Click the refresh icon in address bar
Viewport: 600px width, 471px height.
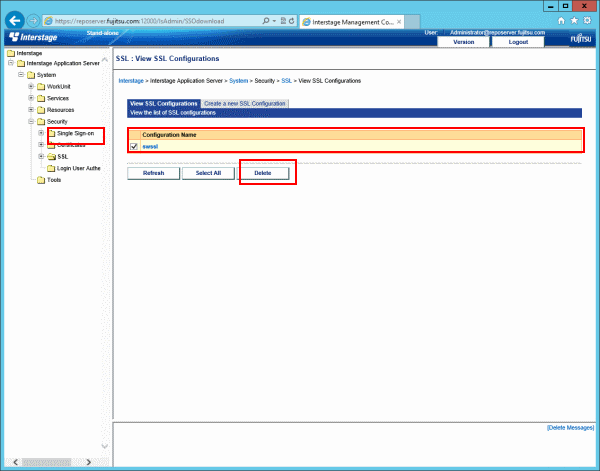[x=292, y=21]
